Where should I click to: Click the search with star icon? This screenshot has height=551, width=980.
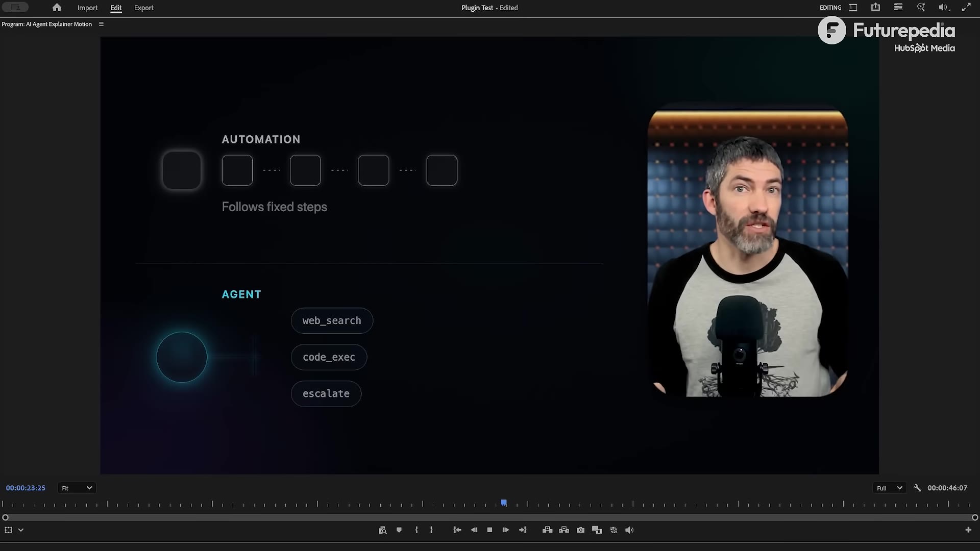tap(921, 7)
